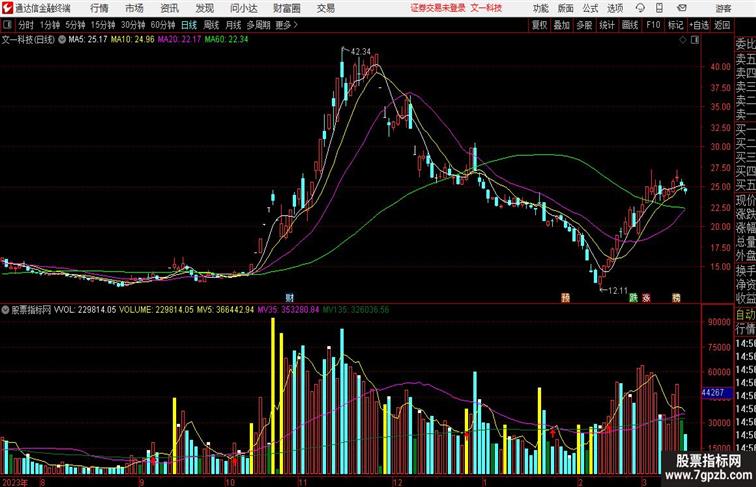Screen dimensions: 756x487
Task: Click the 自动 label in right side panel
Action: [745, 315]
